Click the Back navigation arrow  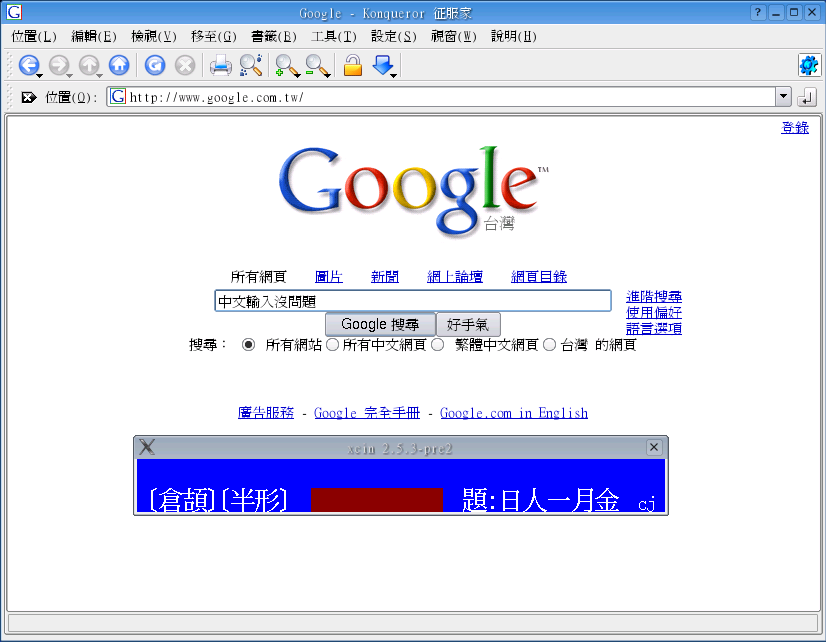(28, 66)
